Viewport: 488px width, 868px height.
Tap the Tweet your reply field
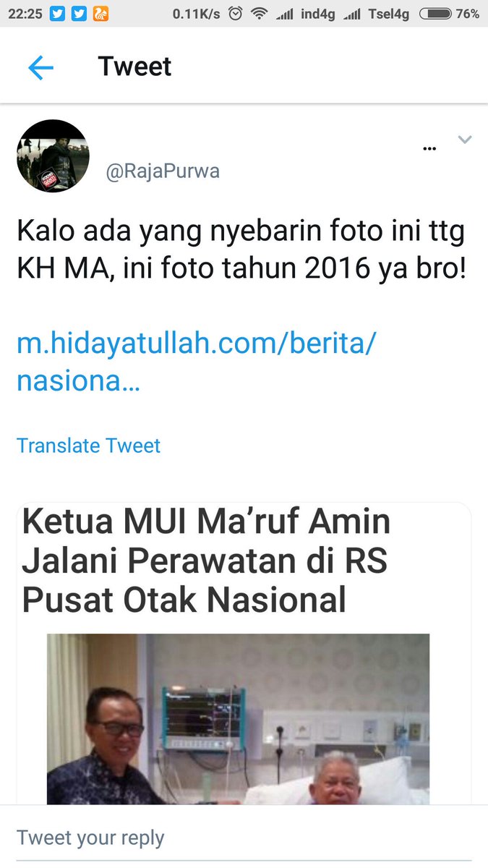click(244, 838)
